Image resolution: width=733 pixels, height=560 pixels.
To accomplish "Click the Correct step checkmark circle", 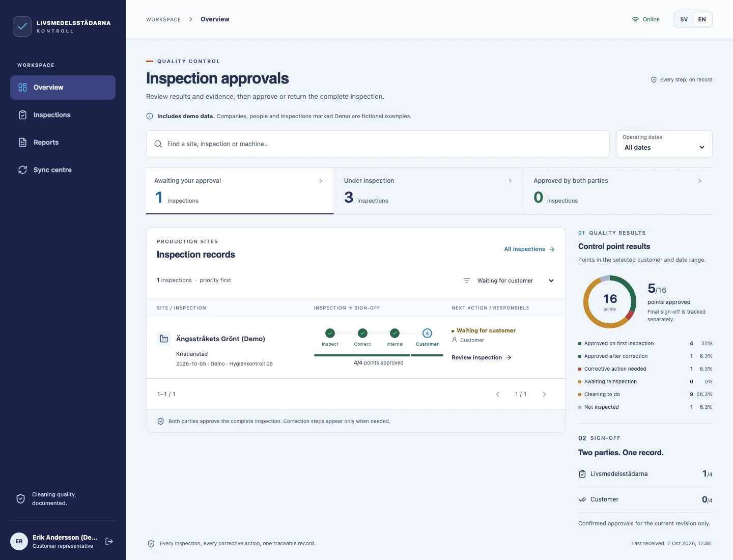I will pyautogui.click(x=362, y=333).
